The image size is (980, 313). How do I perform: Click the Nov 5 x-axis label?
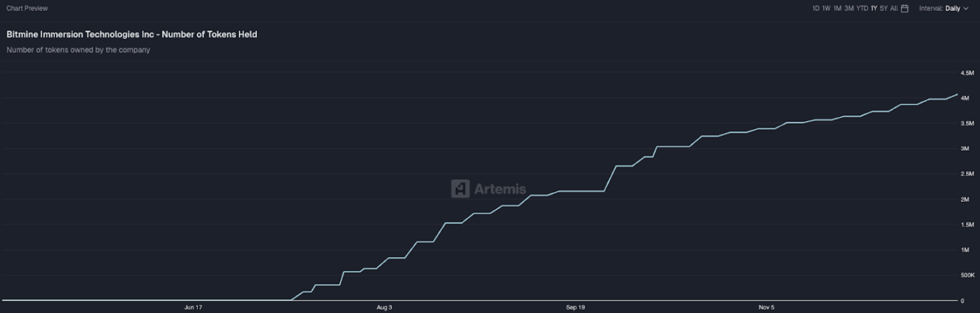point(767,308)
